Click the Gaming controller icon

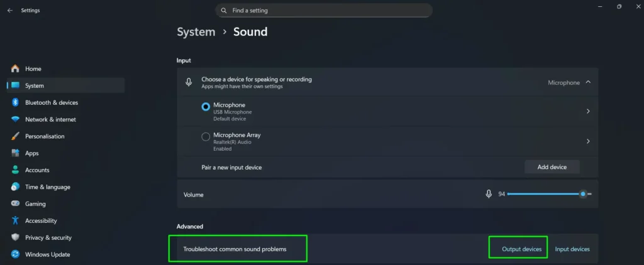coord(15,203)
